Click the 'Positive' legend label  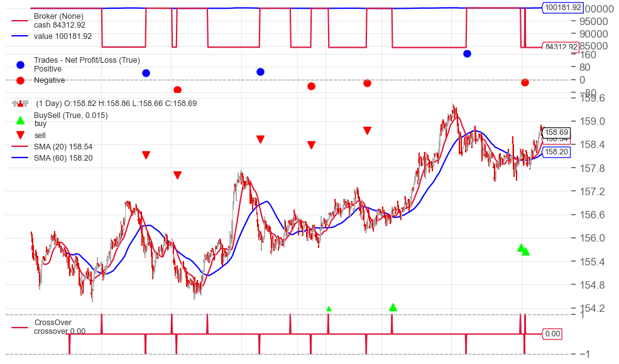click(48, 68)
